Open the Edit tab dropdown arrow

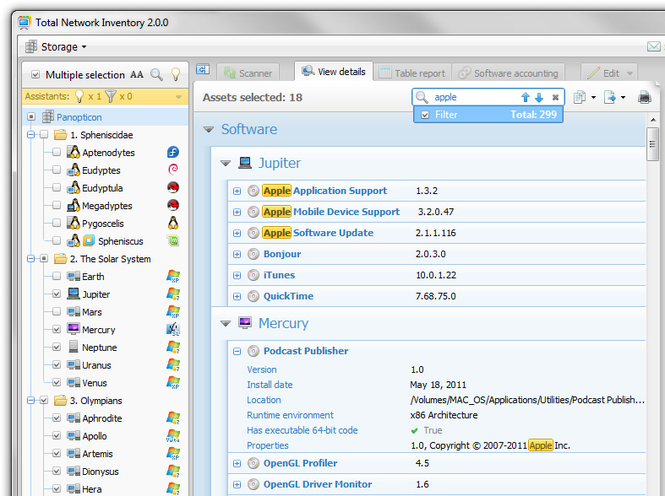tap(630, 73)
